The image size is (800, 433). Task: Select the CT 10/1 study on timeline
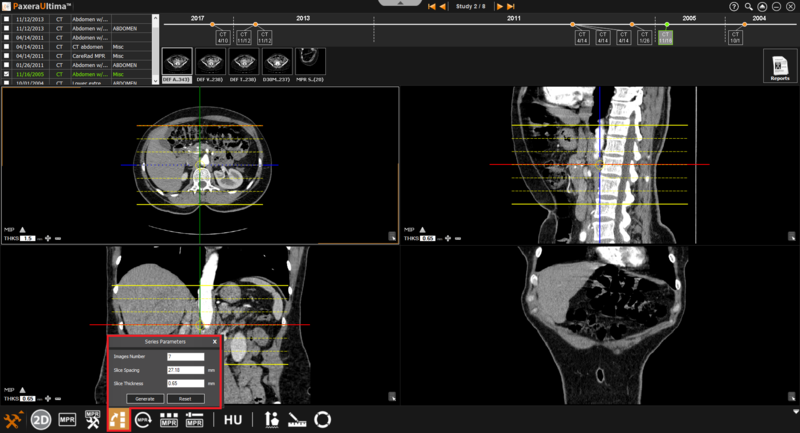point(735,38)
